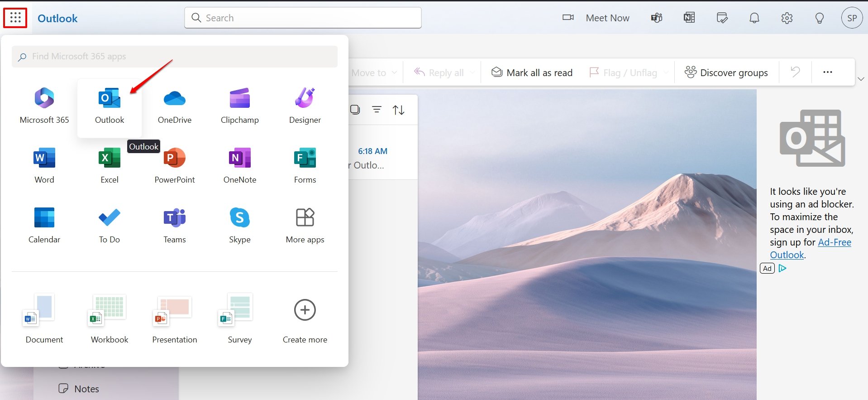Open Teams icon in header
The width and height of the screenshot is (868, 400).
coord(657,18)
